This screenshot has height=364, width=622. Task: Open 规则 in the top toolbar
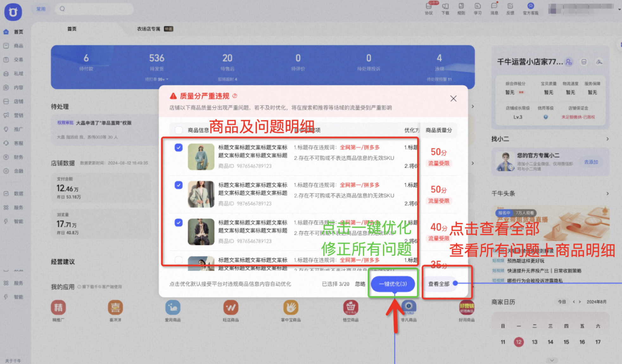[461, 9]
